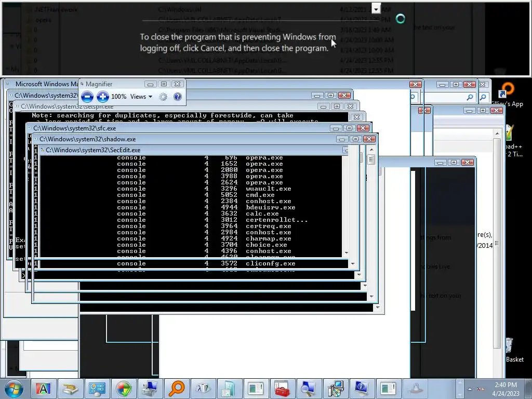The image size is (532, 399).
Task: Open Magnifier help question mark
Action: [x=178, y=97]
